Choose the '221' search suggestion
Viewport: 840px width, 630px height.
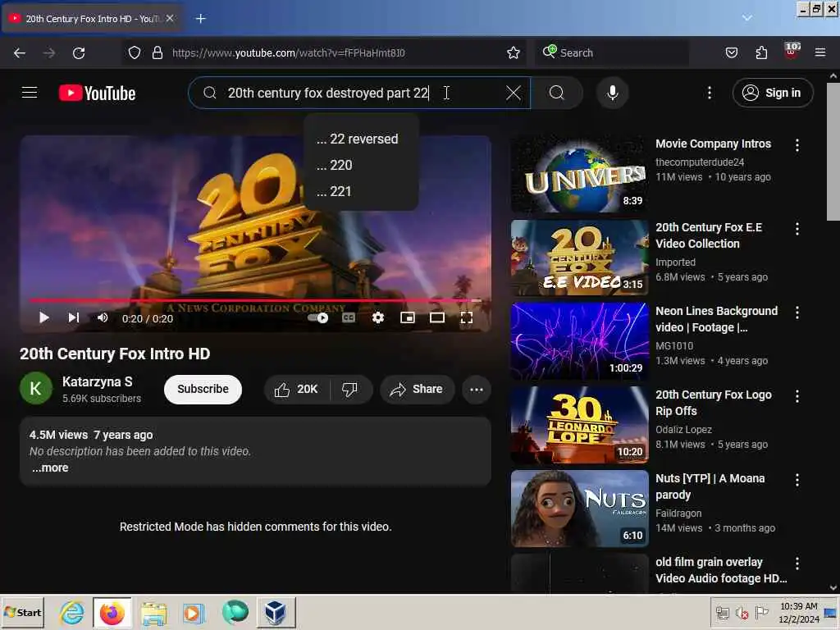point(361,191)
